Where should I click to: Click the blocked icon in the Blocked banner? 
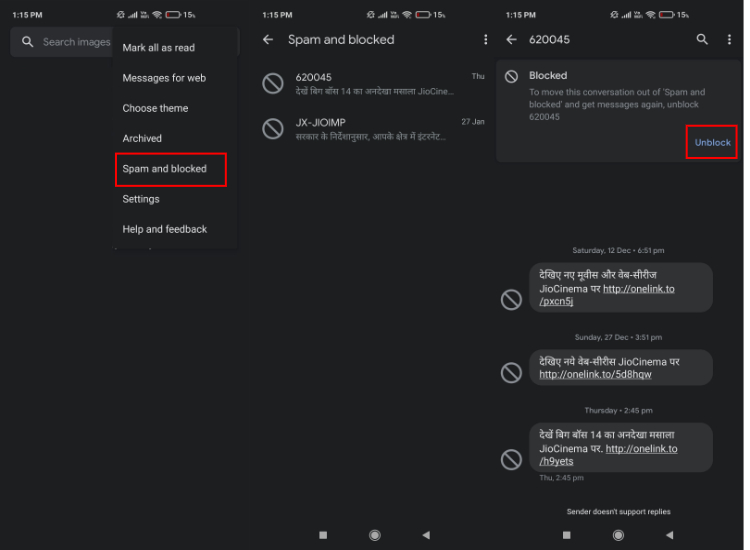[x=512, y=77]
